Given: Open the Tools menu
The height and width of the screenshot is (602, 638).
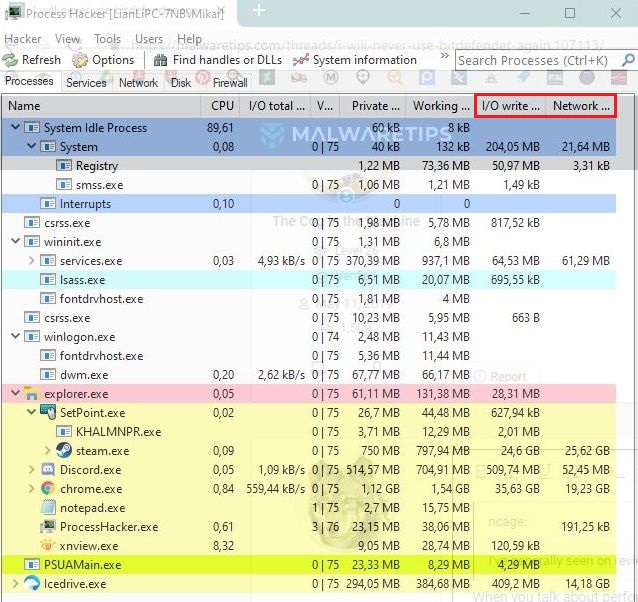Looking at the screenshot, I should point(107,39).
